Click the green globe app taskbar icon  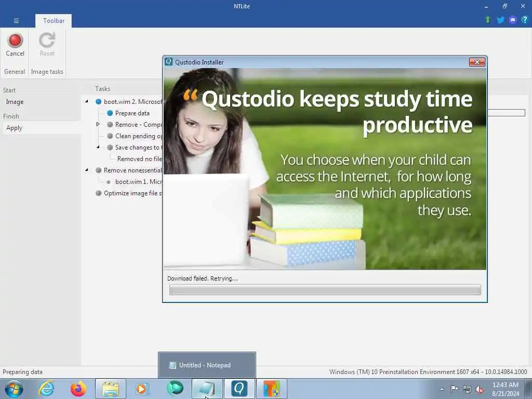[175, 389]
